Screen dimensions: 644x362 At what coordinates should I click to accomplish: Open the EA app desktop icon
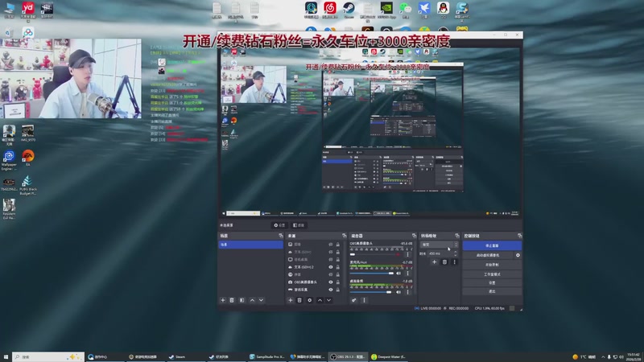coord(28,158)
